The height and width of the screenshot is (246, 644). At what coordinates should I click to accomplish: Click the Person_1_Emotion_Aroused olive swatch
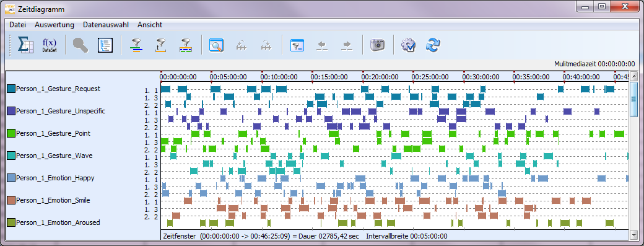[11, 222]
